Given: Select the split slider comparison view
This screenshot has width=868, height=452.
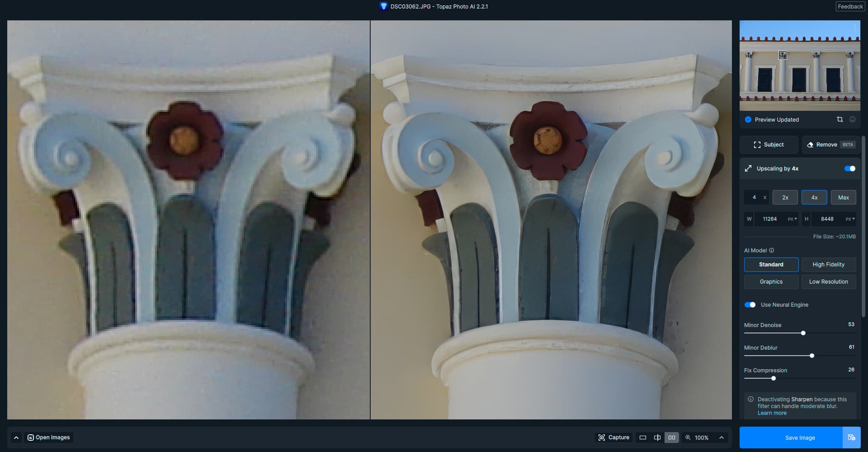Looking at the screenshot, I should tap(657, 438).
